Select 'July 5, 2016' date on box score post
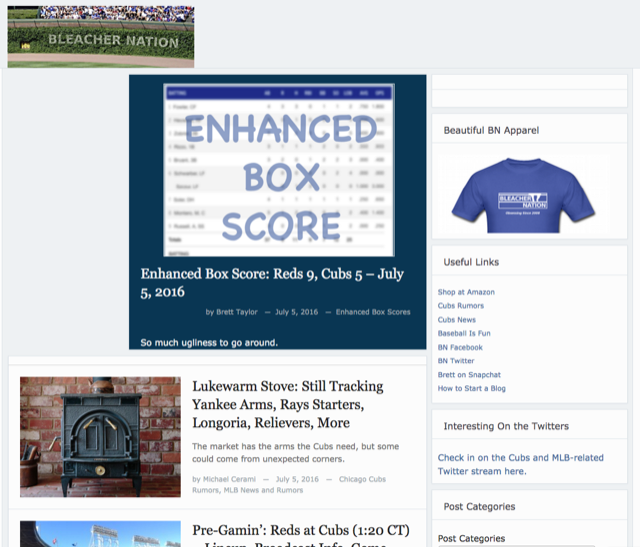Viewport: 640px width, 547px height. click(296, 312)
